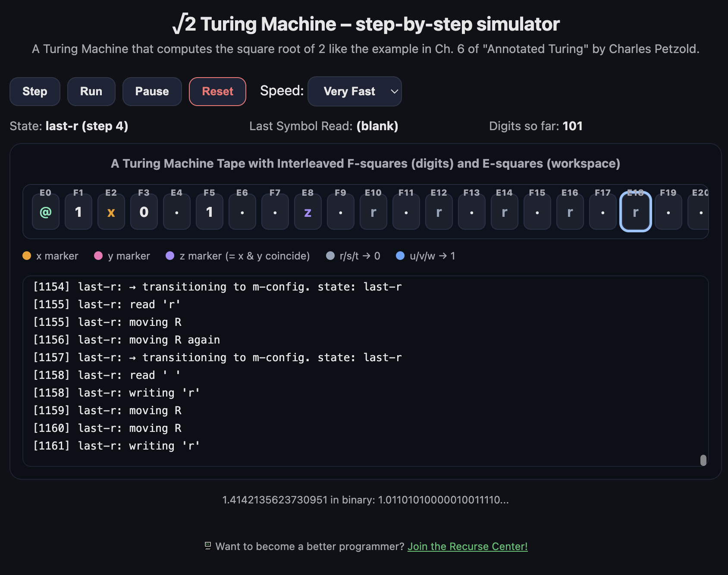Select the r cell at E10

(x=373, y=212)
